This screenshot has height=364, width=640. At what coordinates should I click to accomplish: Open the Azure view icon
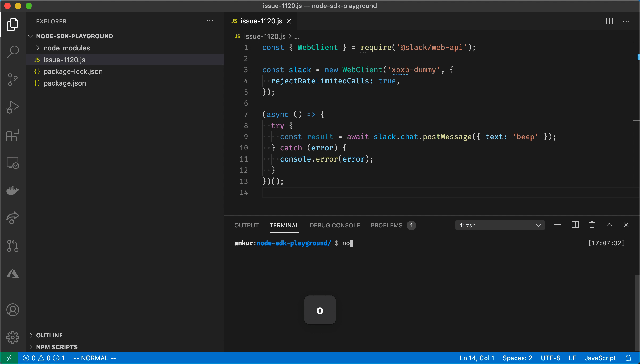[12, 273]
